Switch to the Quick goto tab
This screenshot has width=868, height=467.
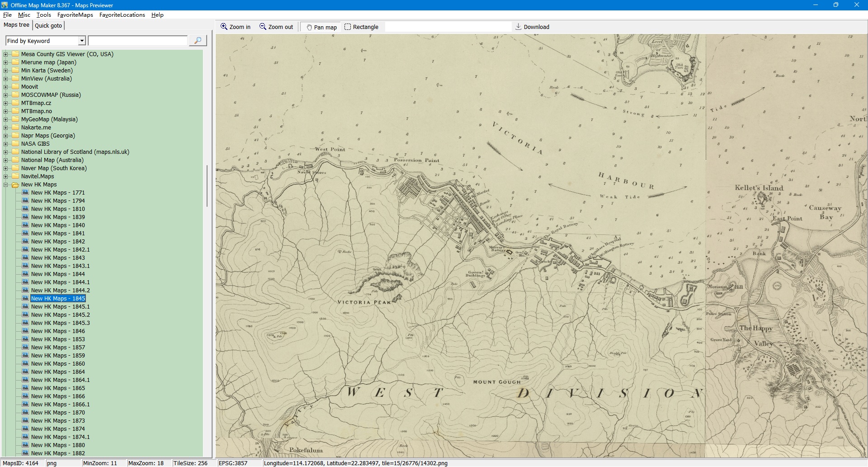[48, 25]
